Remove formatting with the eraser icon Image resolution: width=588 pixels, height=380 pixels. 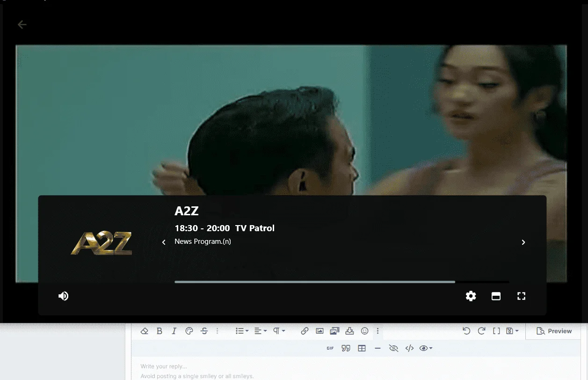(144, 331)
